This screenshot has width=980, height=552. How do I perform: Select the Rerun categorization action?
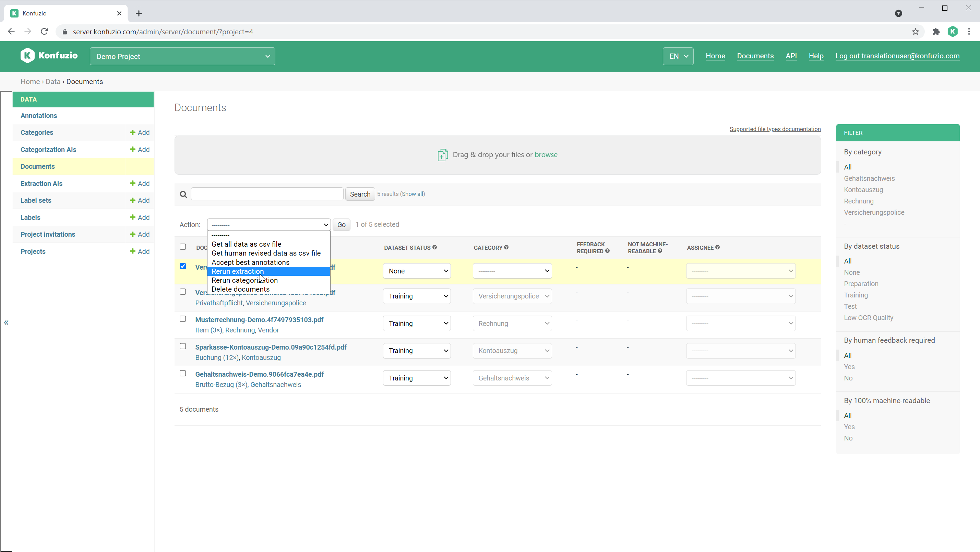tap(268, 280)
